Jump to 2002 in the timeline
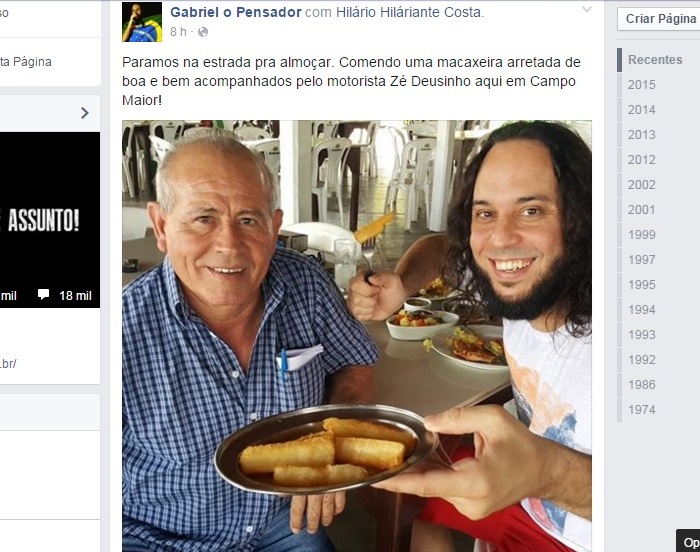The image size is (700, 552). [x=642, y=184]
